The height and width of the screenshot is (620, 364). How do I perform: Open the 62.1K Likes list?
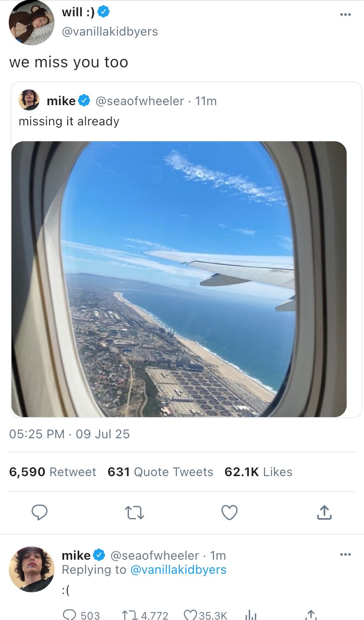point(258,472)
